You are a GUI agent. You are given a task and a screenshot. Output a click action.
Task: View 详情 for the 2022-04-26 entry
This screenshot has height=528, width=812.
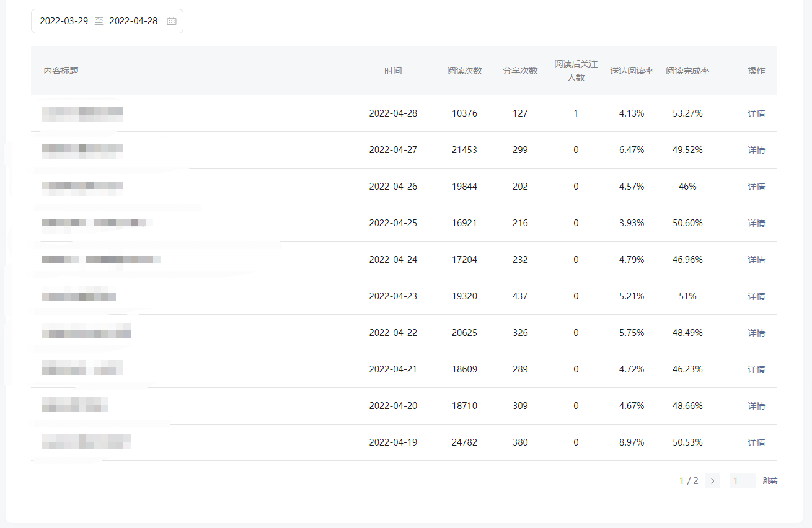click(x=756, y=187)
